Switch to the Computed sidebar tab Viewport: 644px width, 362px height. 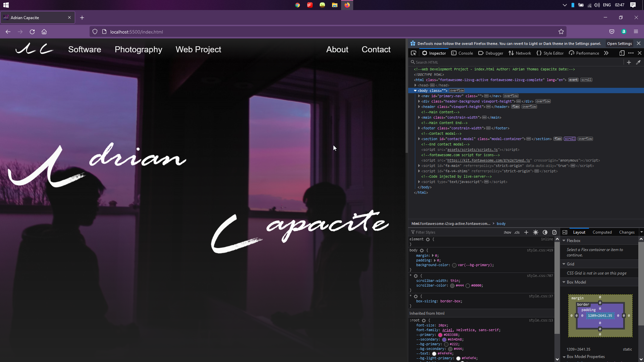(x=602, y=232)
